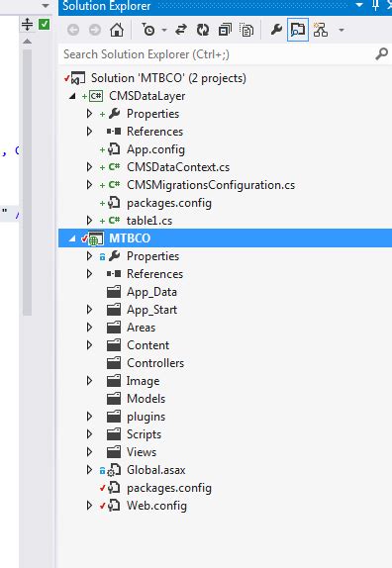Expand the Web.config node
This screenshot has width=392, height=568.
89,506
